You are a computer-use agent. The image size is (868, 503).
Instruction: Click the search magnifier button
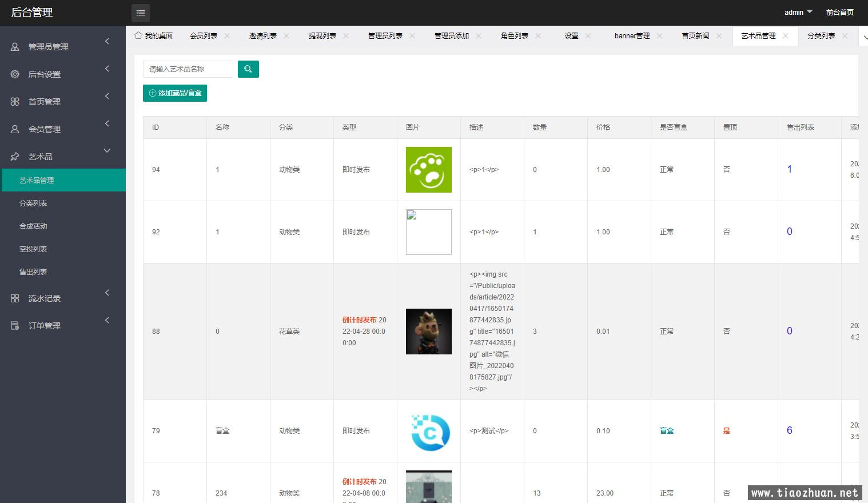click(x=248, y=69)
